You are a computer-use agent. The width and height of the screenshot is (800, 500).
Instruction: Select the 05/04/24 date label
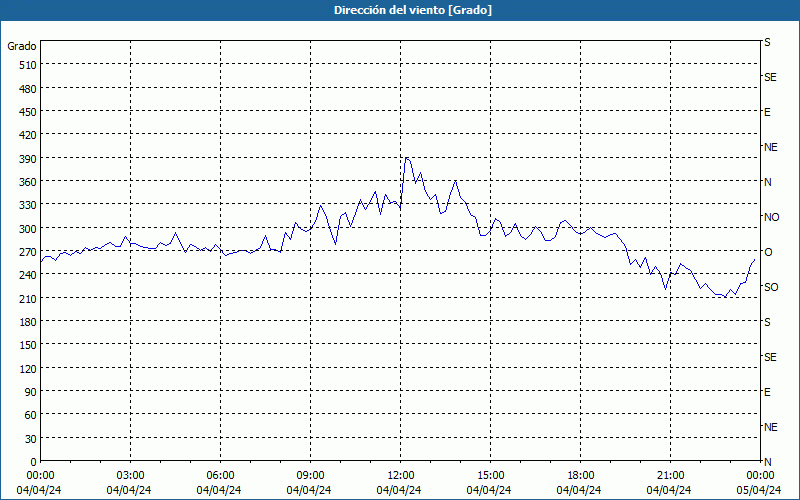tap(761, 490)
